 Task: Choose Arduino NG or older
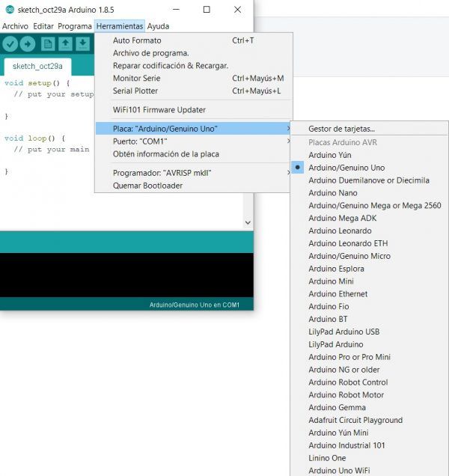[x=370, y=370]
